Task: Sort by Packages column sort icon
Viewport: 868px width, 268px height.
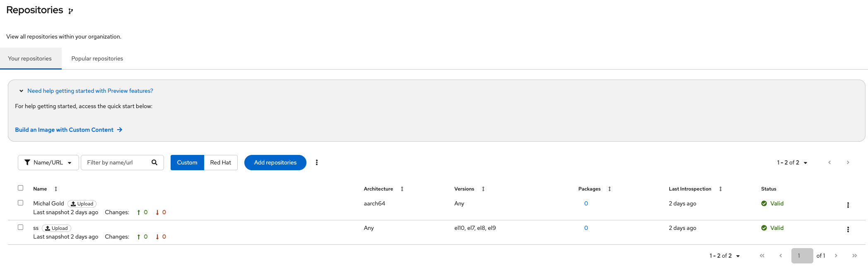Action: tap(610, 189)
